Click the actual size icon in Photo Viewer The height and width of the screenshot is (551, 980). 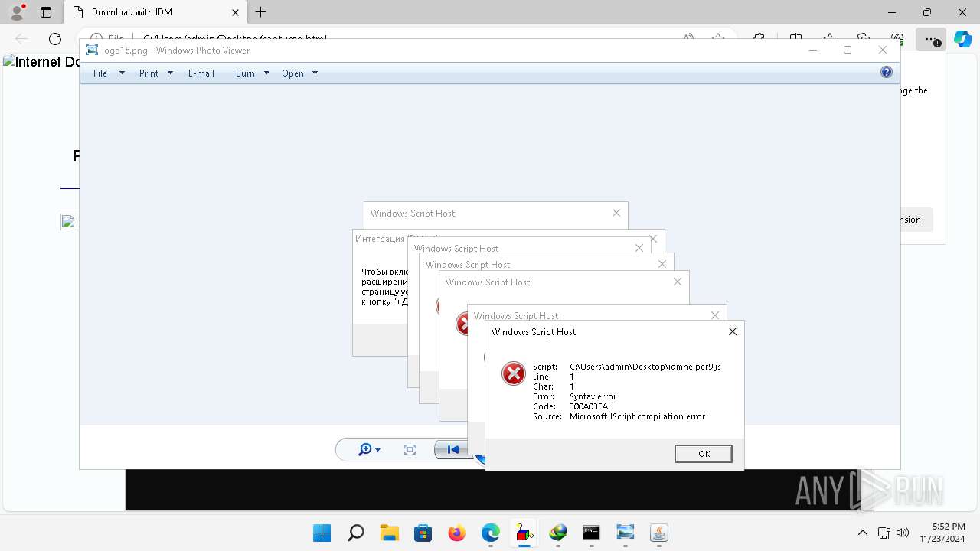410,450
